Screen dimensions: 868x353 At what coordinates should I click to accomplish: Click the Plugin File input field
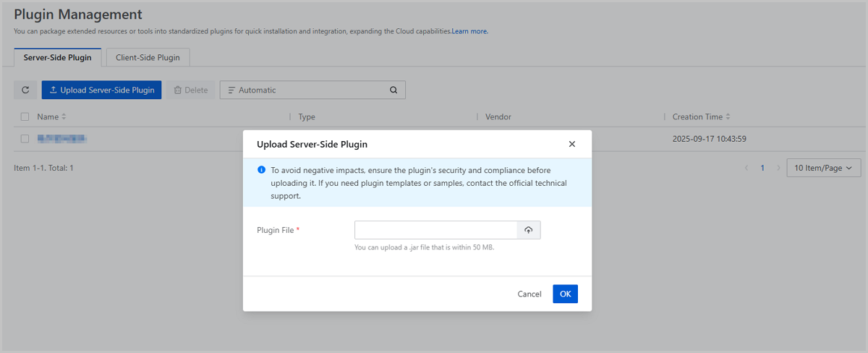pyautogui.click(x=435, y=230)
